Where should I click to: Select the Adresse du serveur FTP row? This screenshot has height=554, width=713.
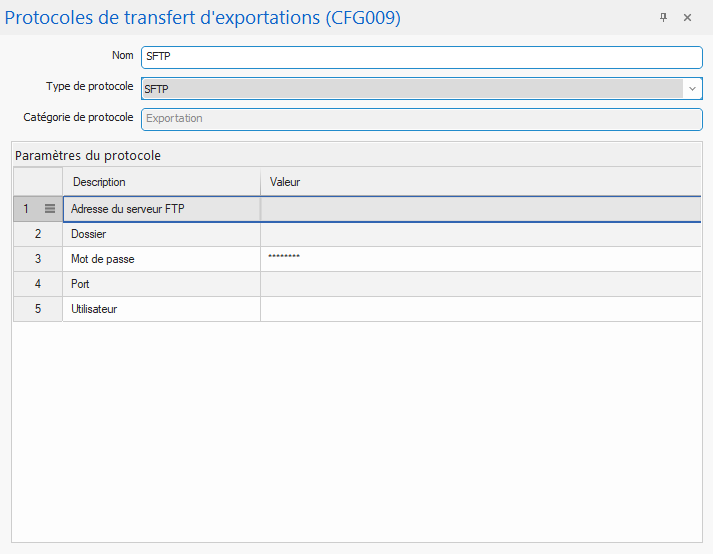160,209
